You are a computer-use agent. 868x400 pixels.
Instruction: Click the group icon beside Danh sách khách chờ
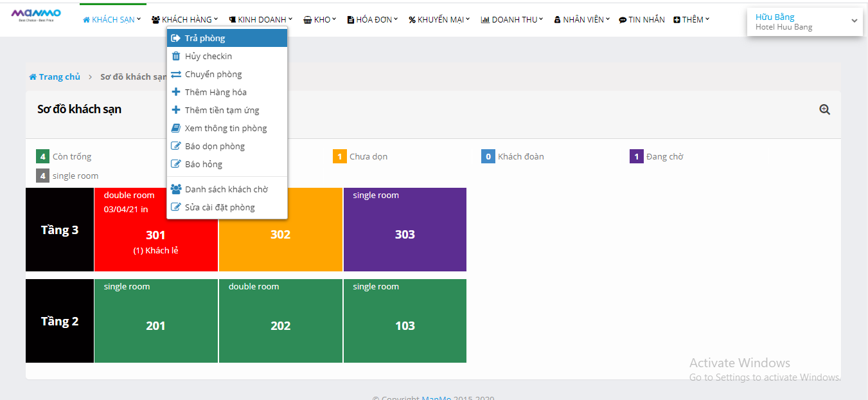[176, 189]
